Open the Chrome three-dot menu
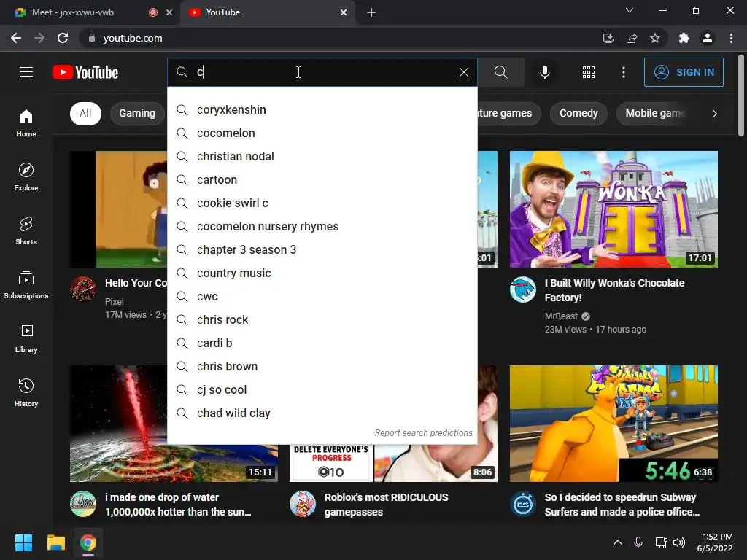The height and width of the screenshot is (560, 747). coord(731,38)
